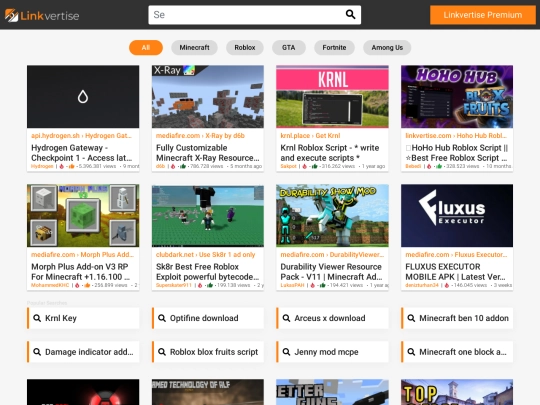Image resolution: width=540 pixels, height=405 pixels.
Task: Select the Roblox category filter
Action: tap(245, 48)
